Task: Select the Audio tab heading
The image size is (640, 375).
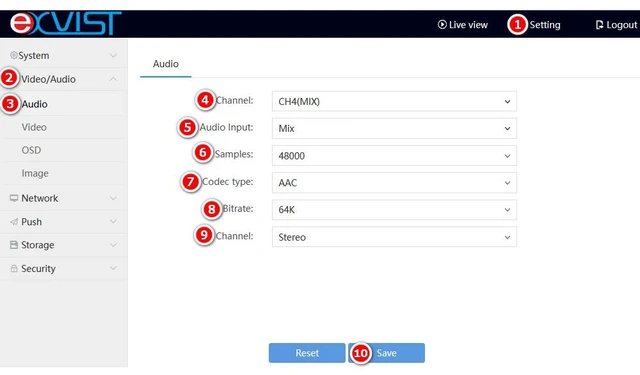Action: tap(166, 64)
